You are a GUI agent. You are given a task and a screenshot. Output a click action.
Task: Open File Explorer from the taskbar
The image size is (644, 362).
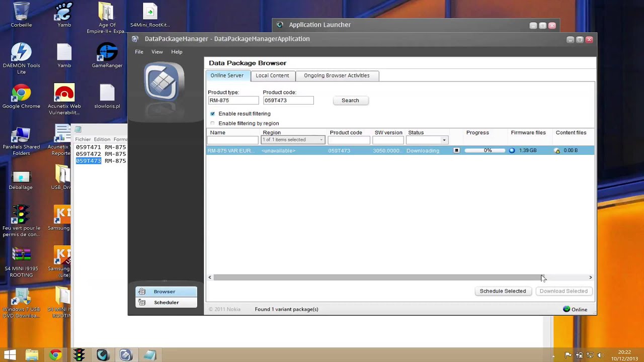click(32, 355)
